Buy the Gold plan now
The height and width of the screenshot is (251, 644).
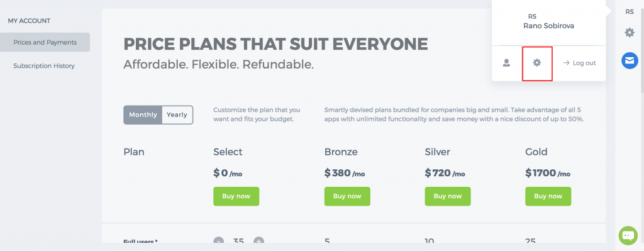point(548,196)
